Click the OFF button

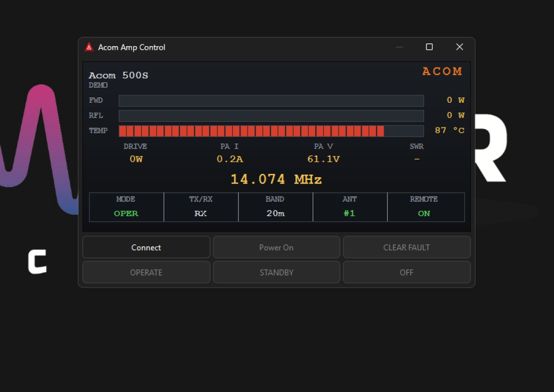[x=407, y=272]
